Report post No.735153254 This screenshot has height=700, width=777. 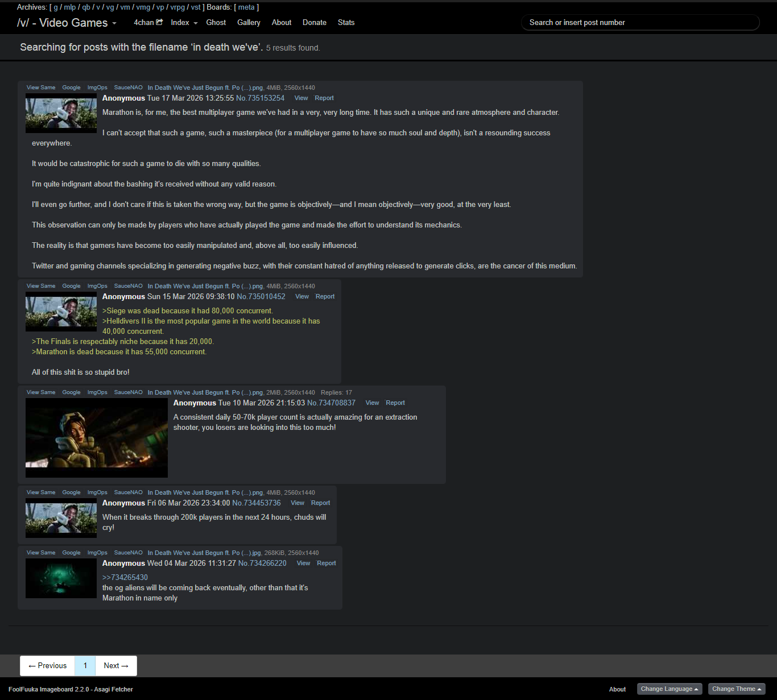(x=324, y=98)
